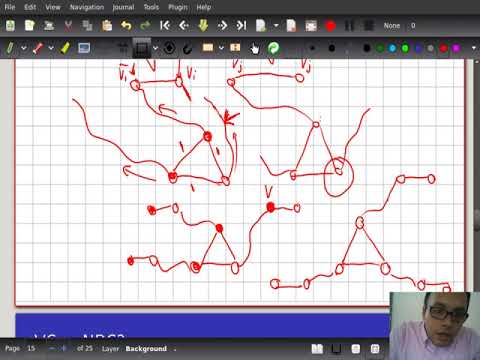
Task: Open the Plugin menu
Action: (178, 7)
